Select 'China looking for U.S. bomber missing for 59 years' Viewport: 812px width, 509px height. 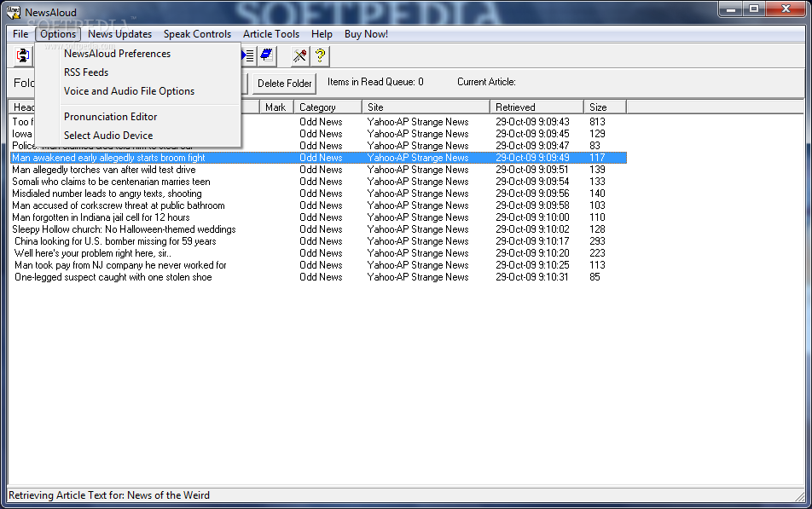click(x=318, y=241)
